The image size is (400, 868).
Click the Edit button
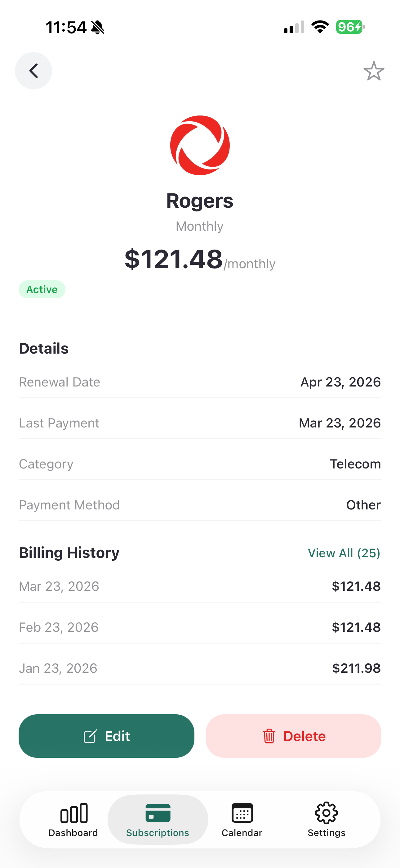pos(106,736)
